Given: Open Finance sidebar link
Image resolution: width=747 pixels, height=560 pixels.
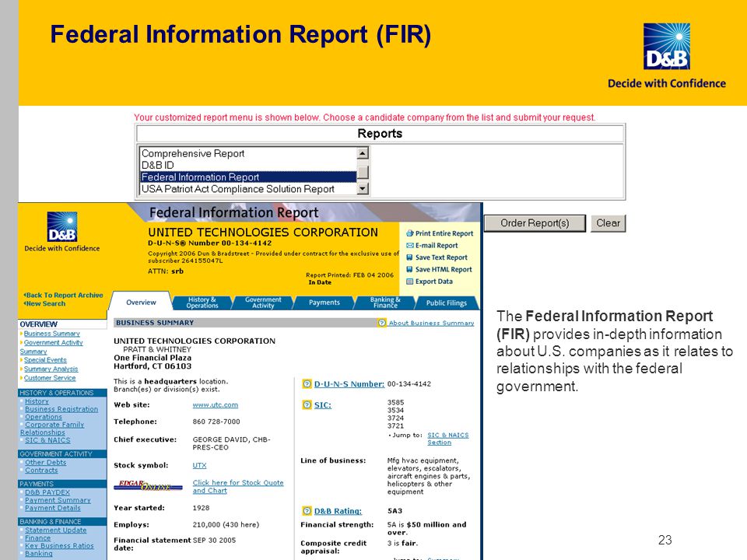Looking at the screenshot, I should (x=37, y=537).
